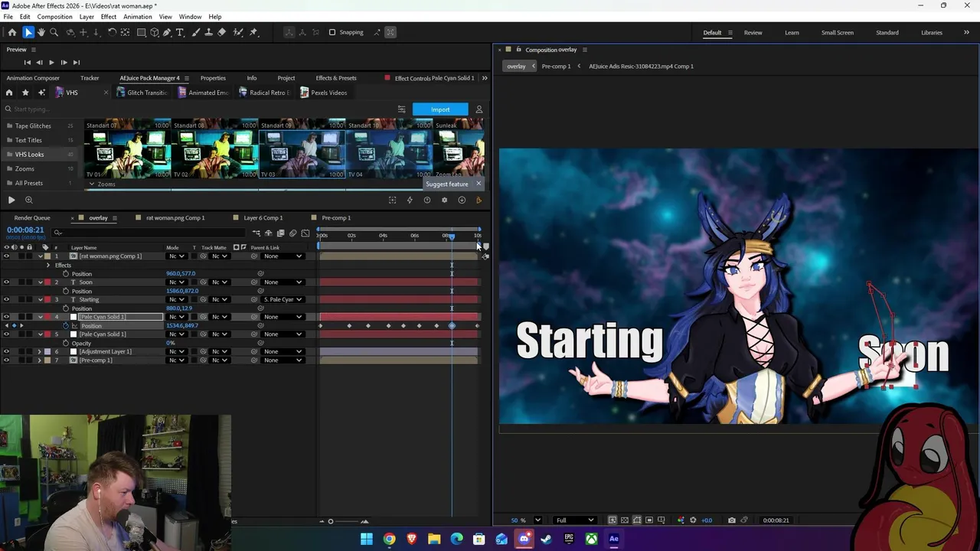
Task: Select the Hand tool
Action: (41, 32)
